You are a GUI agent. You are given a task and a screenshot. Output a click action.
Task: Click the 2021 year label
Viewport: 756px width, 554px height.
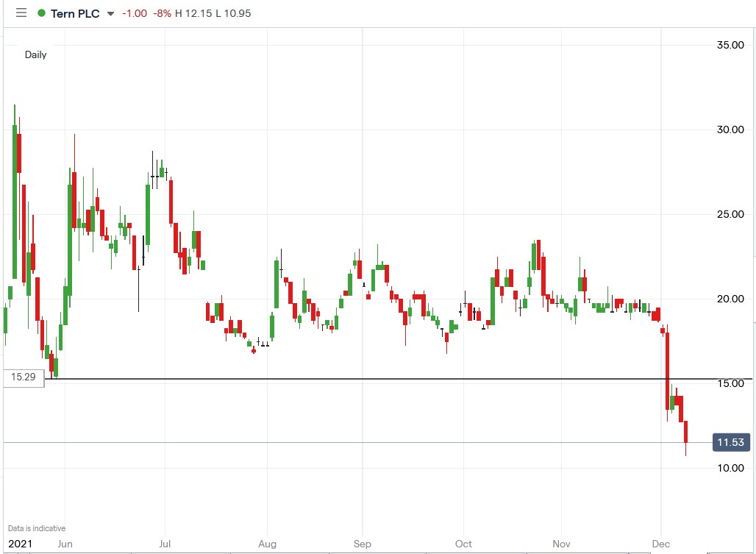(20, 544)
